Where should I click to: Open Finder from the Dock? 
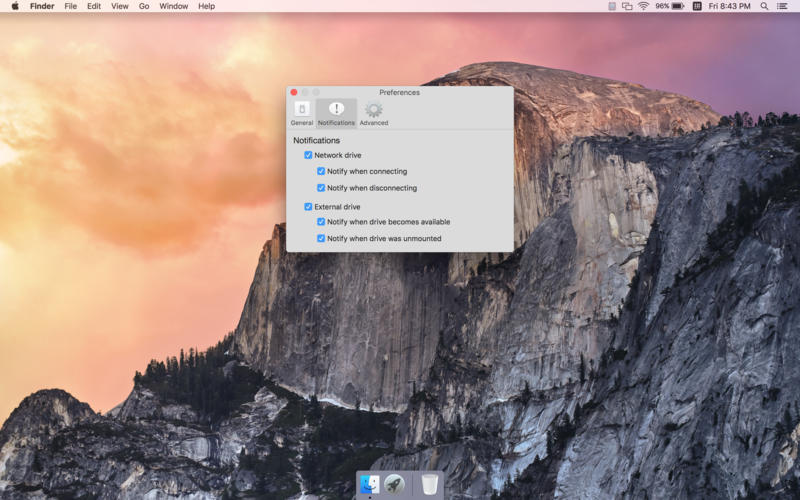pyautogui.click(x=370, y=484)
